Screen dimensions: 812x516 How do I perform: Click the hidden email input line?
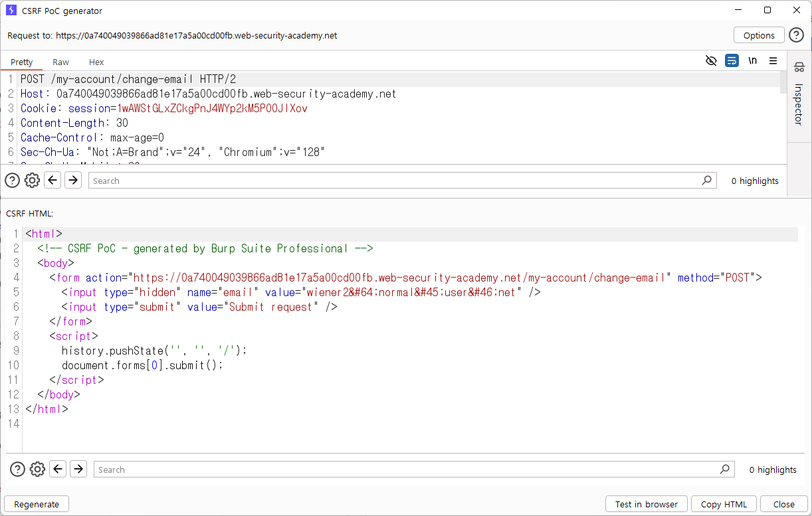coord(300,292)
